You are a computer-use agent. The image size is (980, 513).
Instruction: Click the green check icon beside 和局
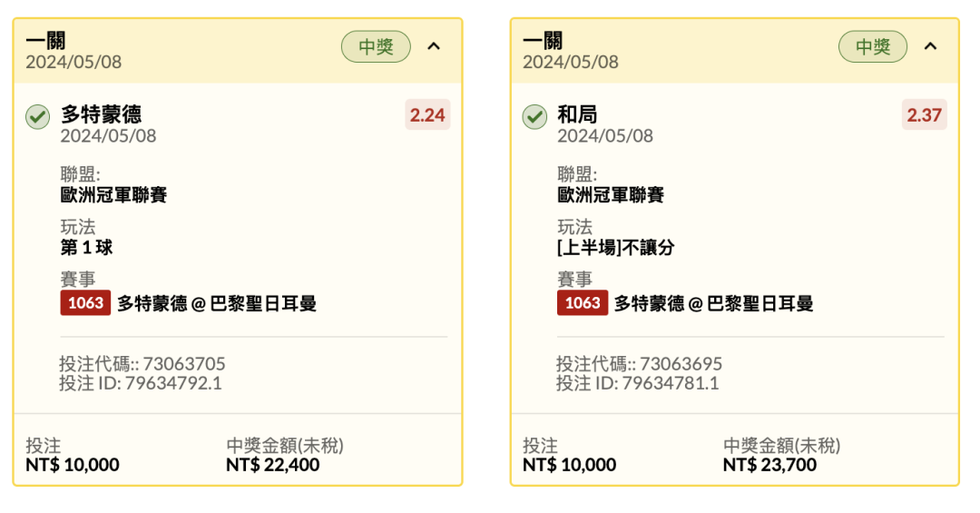point(534,117)
